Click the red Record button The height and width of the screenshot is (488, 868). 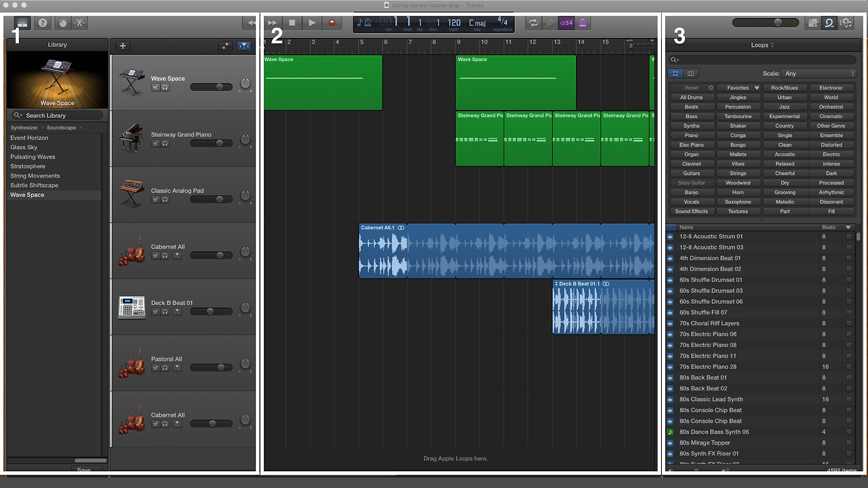click(x=332, y=23)
